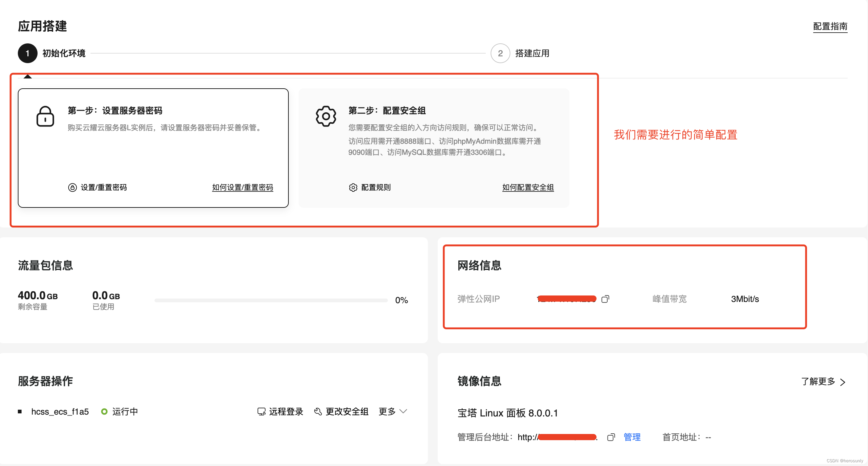Open 如何设置/重置密码 help link

pos(243,188)
